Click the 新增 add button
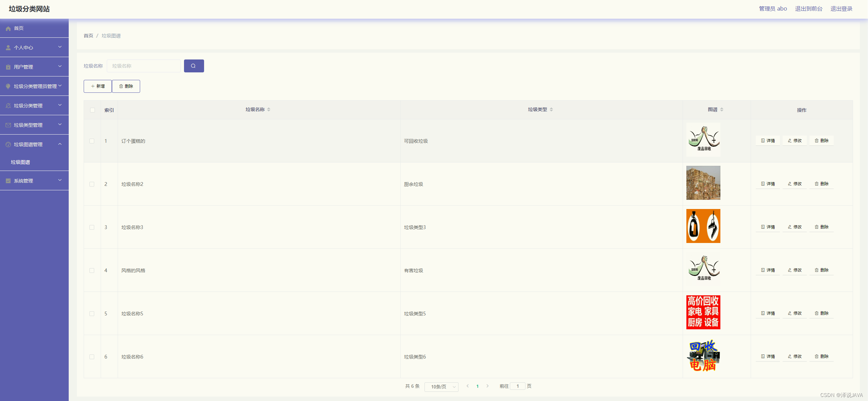868x401 pixels. point(98,86)
